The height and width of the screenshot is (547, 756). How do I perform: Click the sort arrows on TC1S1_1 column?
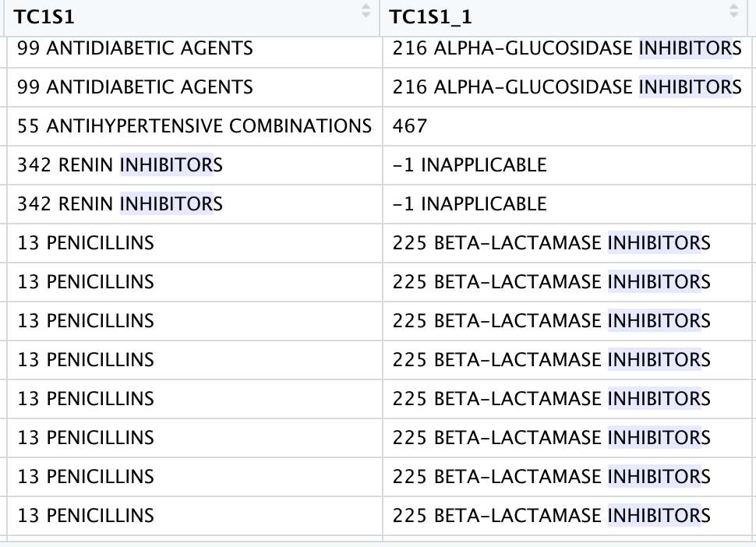coord(733,12)
